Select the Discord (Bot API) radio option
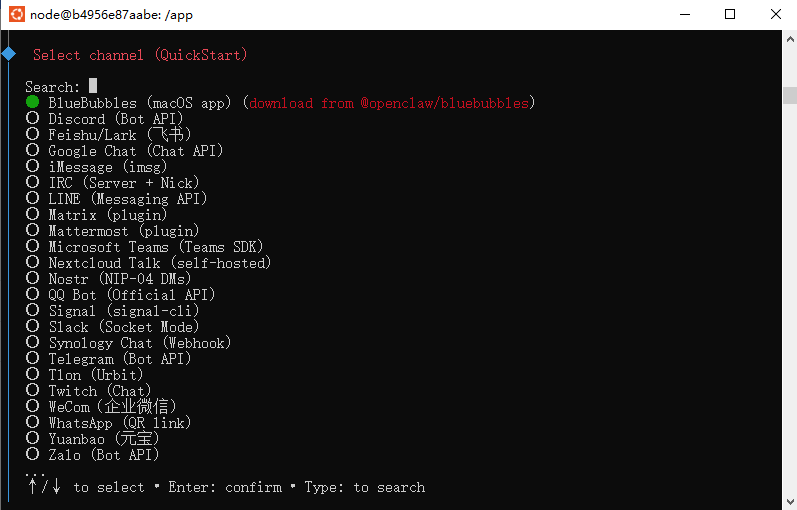 click(x=33, y=118)
